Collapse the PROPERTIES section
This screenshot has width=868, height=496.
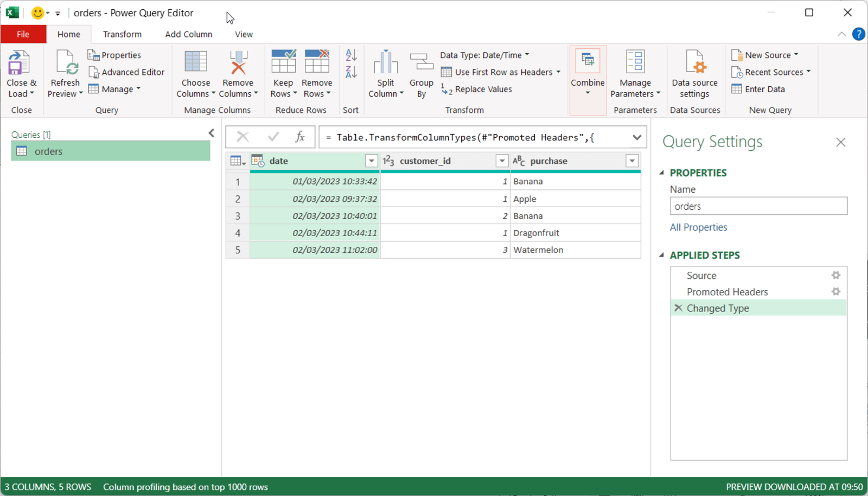(662, 173)
